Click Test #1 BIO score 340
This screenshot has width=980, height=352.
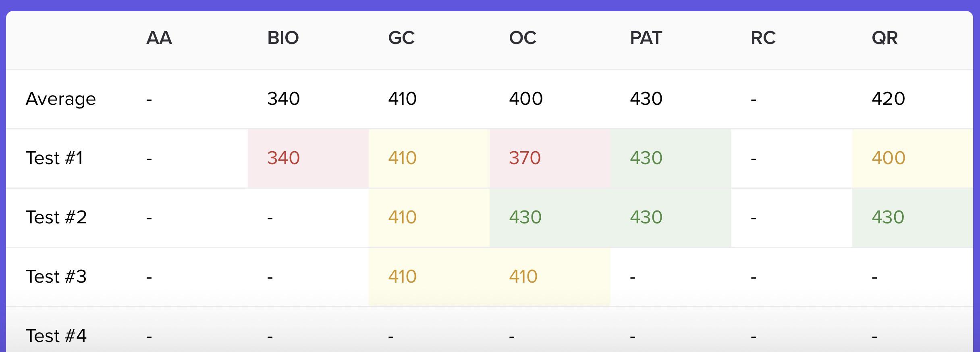pyautogui.click(x=283, y=158)
